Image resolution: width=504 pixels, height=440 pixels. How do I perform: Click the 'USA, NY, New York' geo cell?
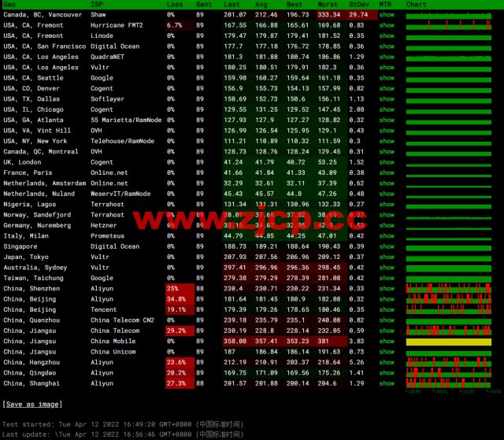[x=35, y=141]
